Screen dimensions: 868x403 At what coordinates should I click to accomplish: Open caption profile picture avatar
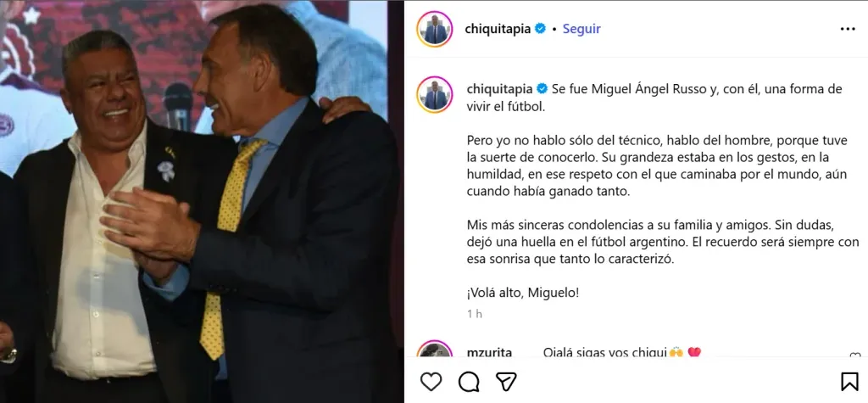point(435,95)
